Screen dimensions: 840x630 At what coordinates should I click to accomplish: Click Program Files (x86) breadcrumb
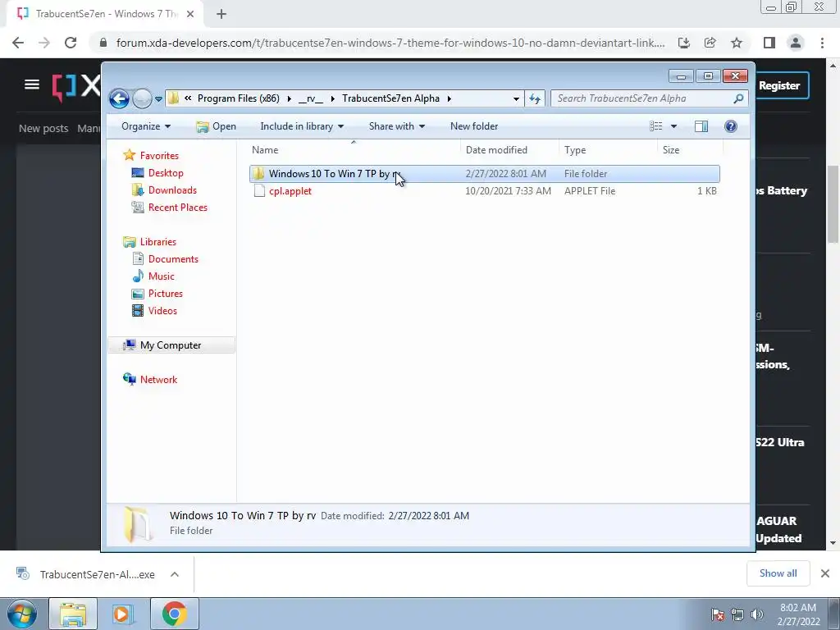pyautogui.click(x=239, y=98)
